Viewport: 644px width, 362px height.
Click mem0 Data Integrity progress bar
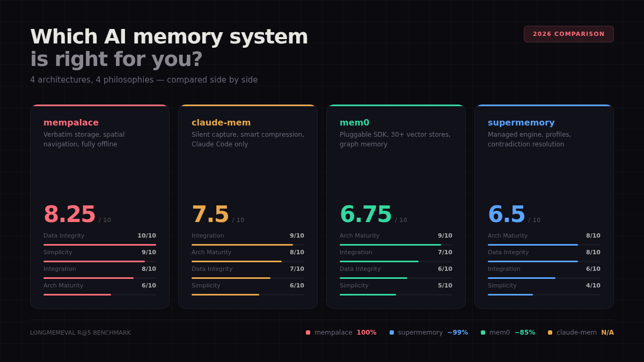[396, 278]
